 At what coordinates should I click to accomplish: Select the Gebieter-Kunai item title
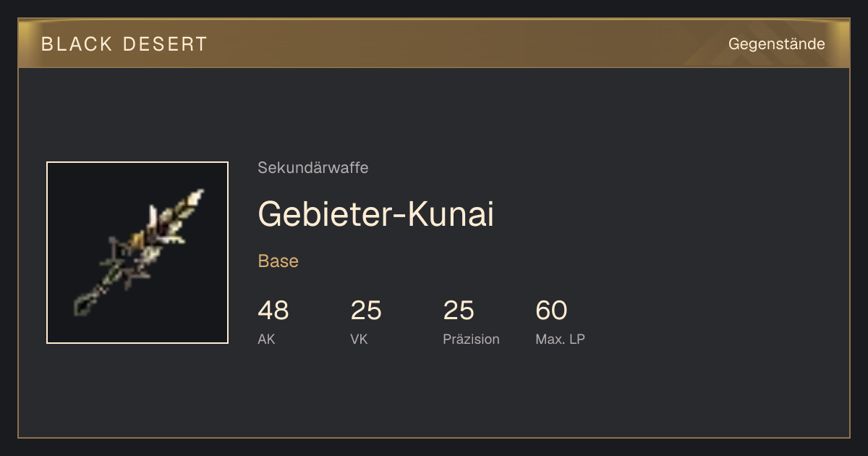376,214
